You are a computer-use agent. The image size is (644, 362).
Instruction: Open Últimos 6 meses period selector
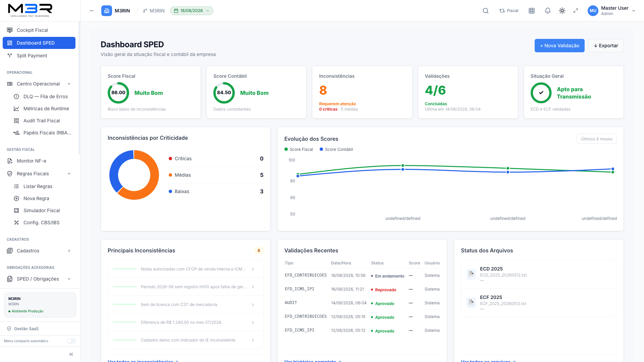coord(596,139)
